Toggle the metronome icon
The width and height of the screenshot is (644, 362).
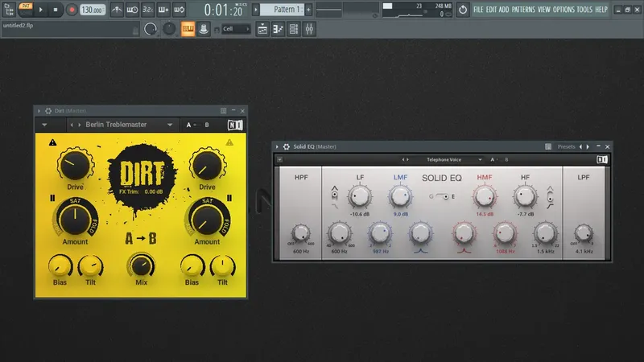tap(117, 10)
